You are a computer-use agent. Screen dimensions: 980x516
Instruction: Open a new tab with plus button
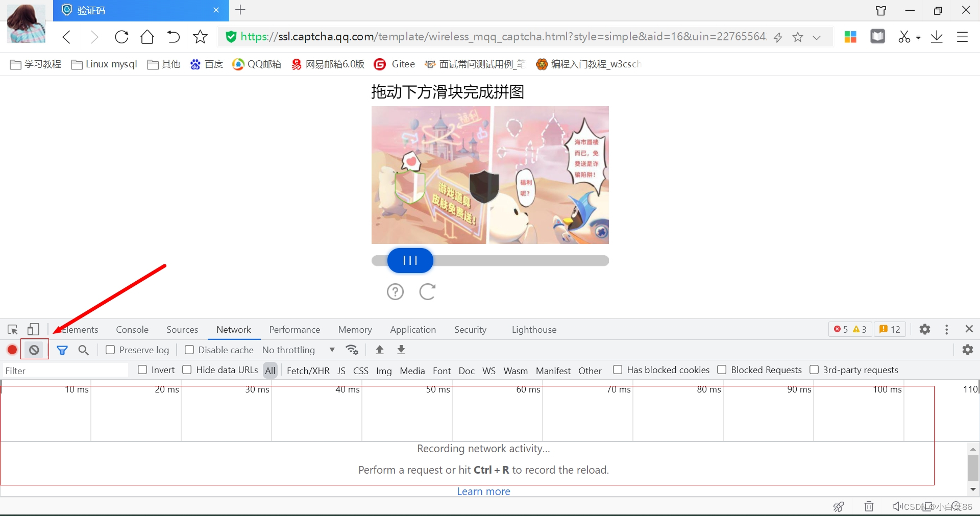pos(240,10)
